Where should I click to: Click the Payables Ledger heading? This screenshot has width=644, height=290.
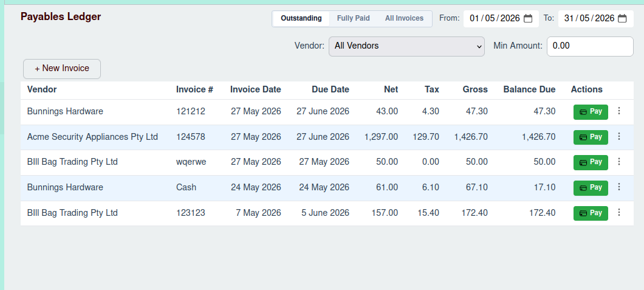(61, 17)
